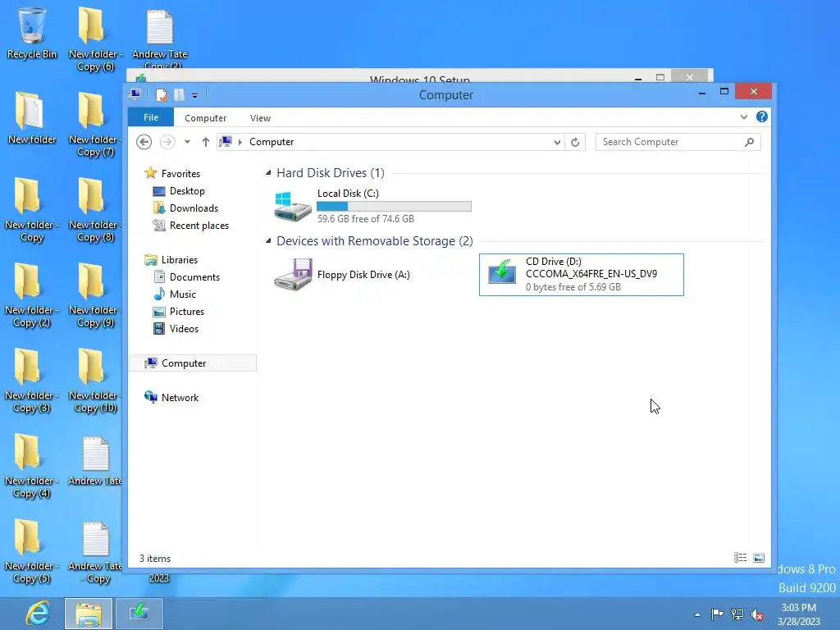Select Network in the navigation pane
The width and height of the screenshot is (840, 630).
click(180, 398)
